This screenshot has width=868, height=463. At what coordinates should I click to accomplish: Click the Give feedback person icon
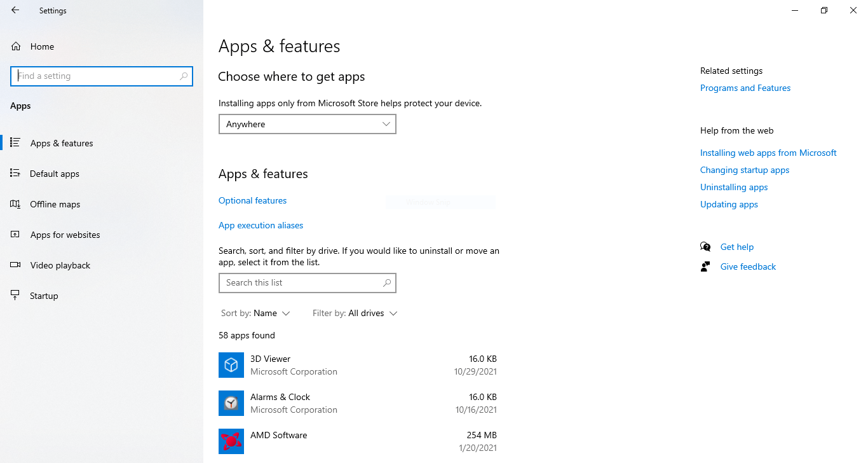coord(705,266)
